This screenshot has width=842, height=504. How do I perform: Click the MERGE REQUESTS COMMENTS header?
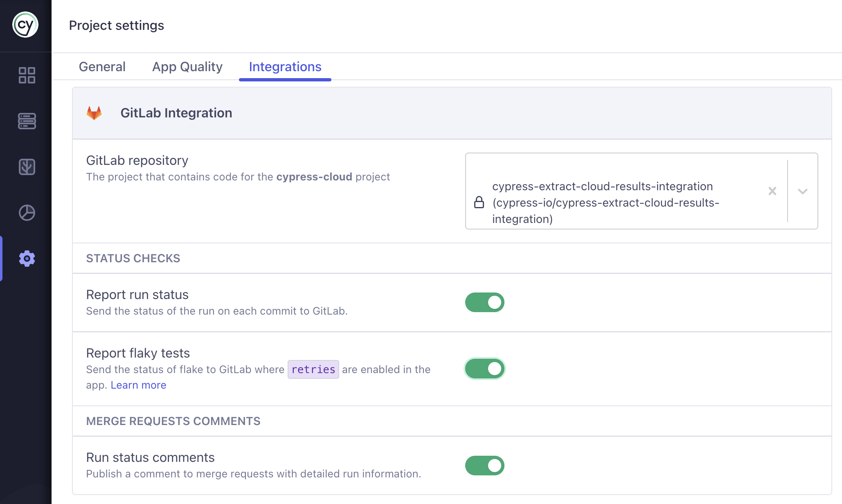173,421
